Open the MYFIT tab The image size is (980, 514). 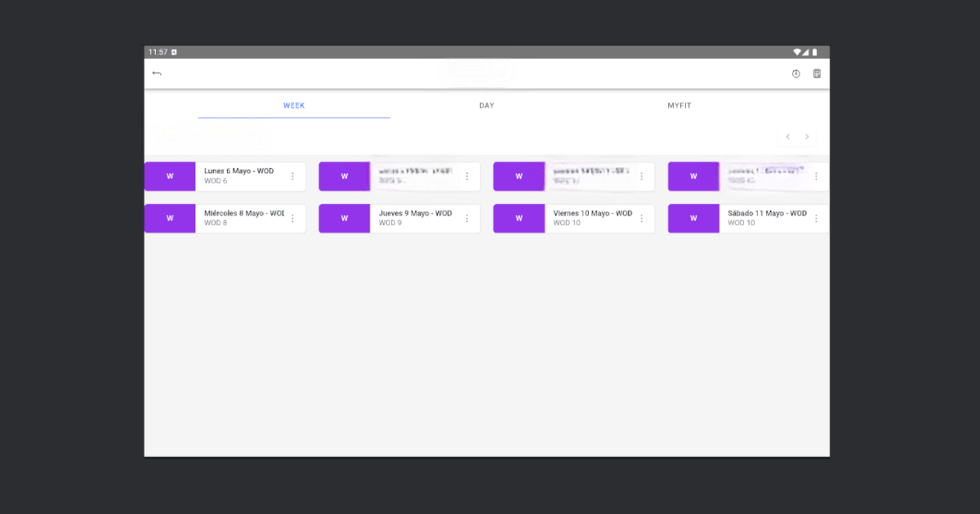(679, 106)
